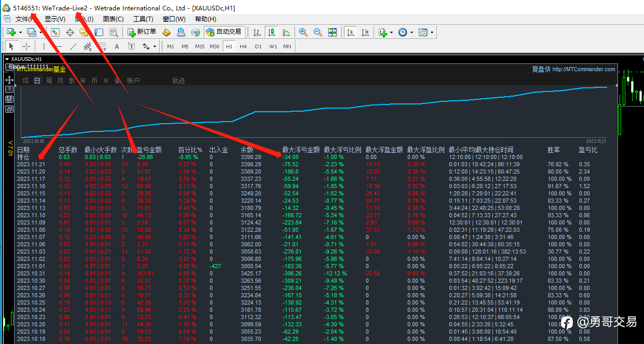644x344 pixels.
Task: Click the panel restore windows icon
Action: [x=9, y=109]
